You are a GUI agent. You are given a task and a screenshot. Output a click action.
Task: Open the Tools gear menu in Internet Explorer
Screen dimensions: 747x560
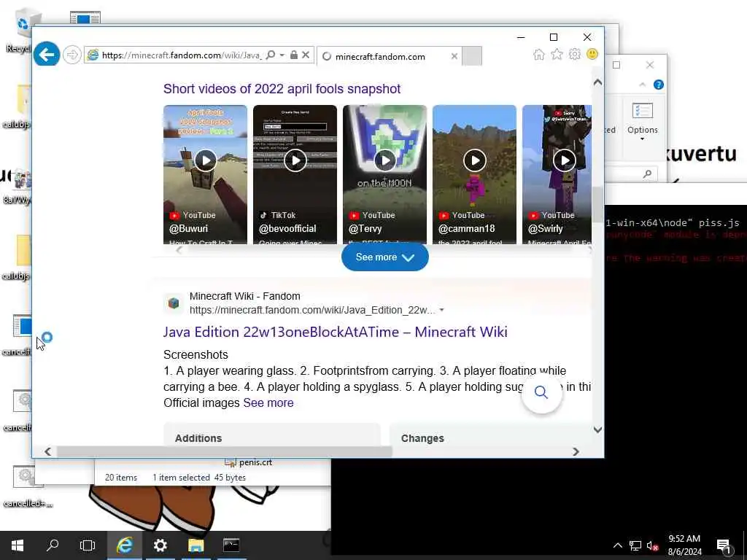[575, 55]
